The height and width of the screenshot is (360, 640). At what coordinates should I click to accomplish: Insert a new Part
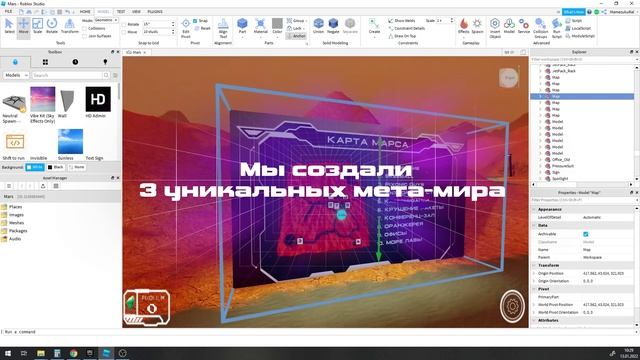tap(242, 26)
